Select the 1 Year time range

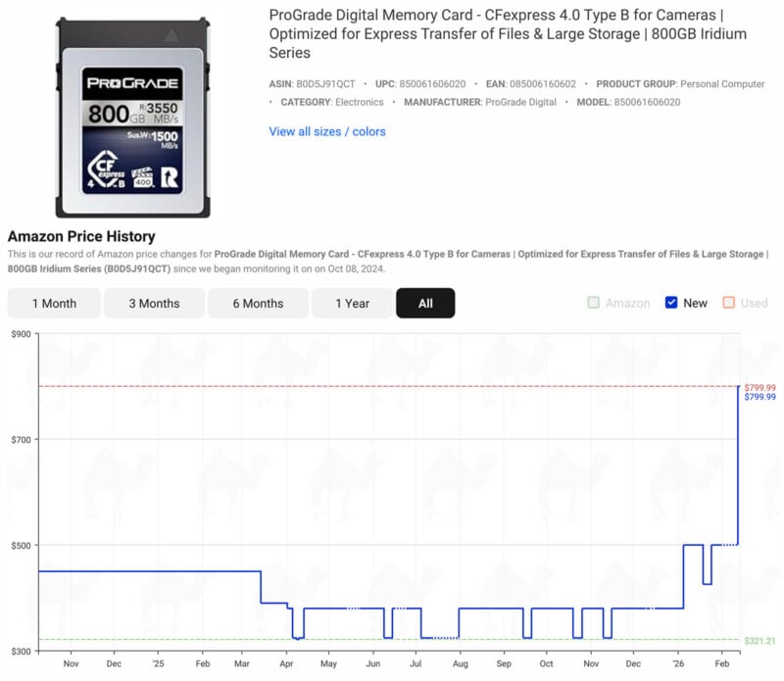click(x=351, y=303)
